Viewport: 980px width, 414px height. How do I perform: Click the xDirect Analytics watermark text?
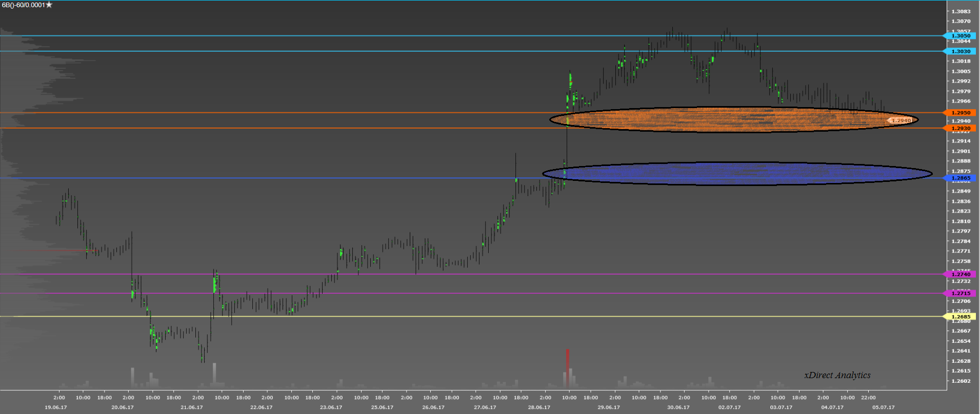(837, 375)
